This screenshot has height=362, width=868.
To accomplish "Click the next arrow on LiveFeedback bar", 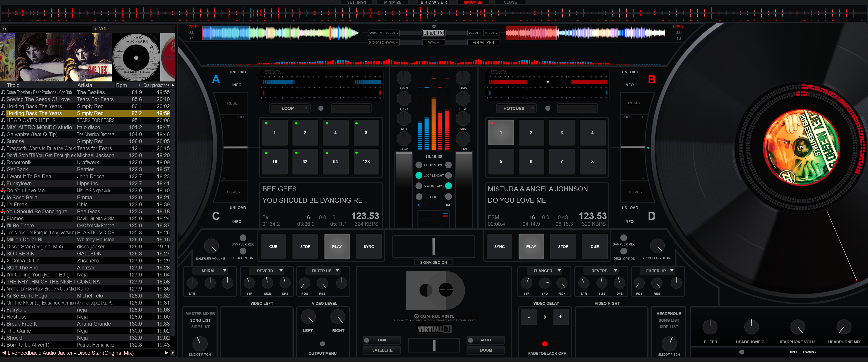I will click(166, 352).
